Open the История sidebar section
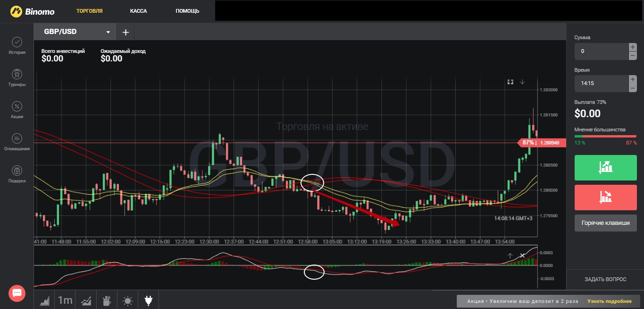This screenshot has width=644, height=309. pos(17,46)
